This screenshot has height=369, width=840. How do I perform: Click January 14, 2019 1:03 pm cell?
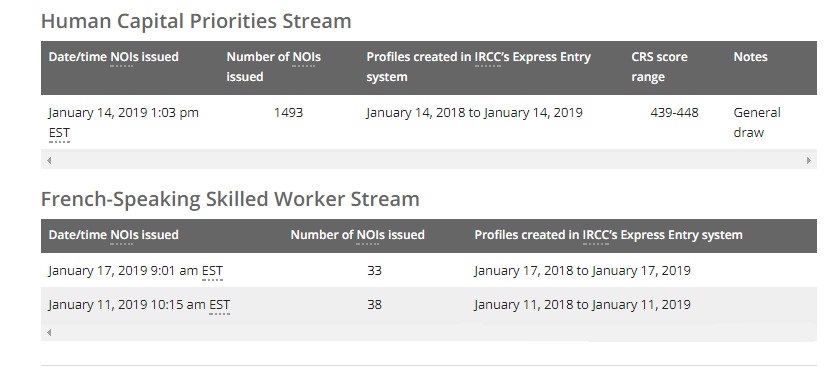click(123, 122)
